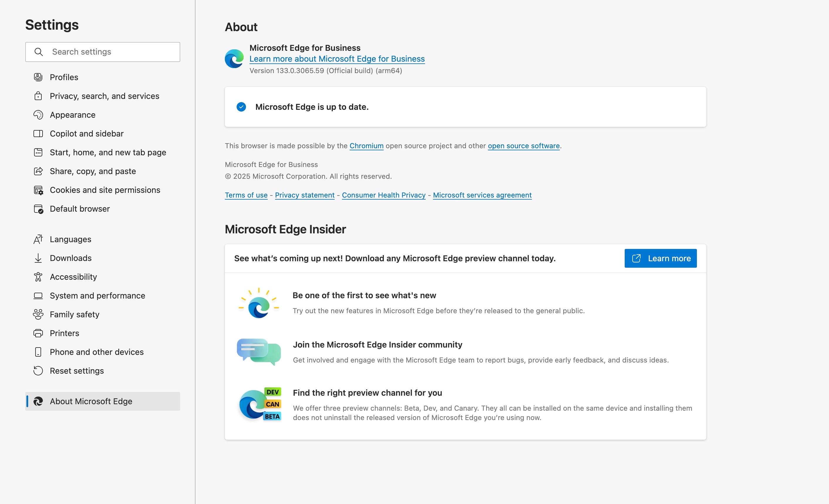Open the Chromium link
This screenshot has height=504, width=829.
(x=366, y=146)
